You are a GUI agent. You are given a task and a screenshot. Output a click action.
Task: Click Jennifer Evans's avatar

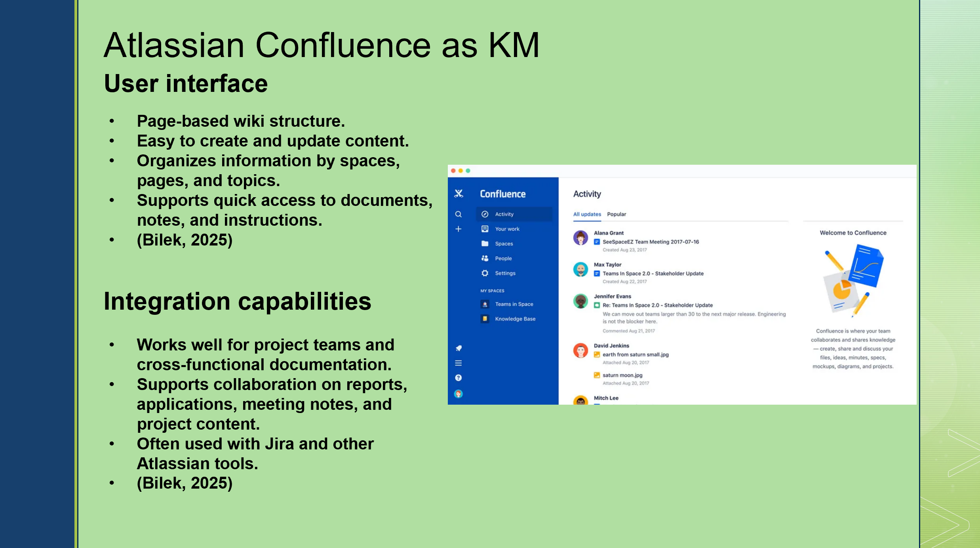click(x=580, y=301)
